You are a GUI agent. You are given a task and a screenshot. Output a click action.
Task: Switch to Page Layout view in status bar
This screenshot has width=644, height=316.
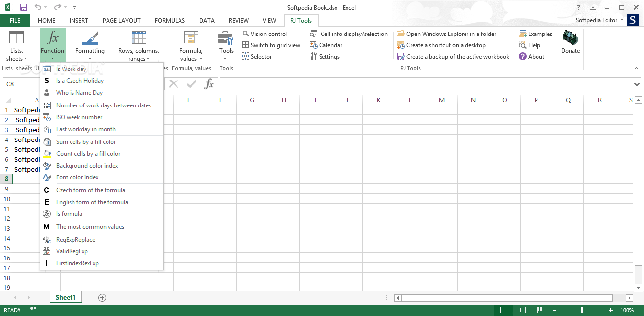click(522, 310)
